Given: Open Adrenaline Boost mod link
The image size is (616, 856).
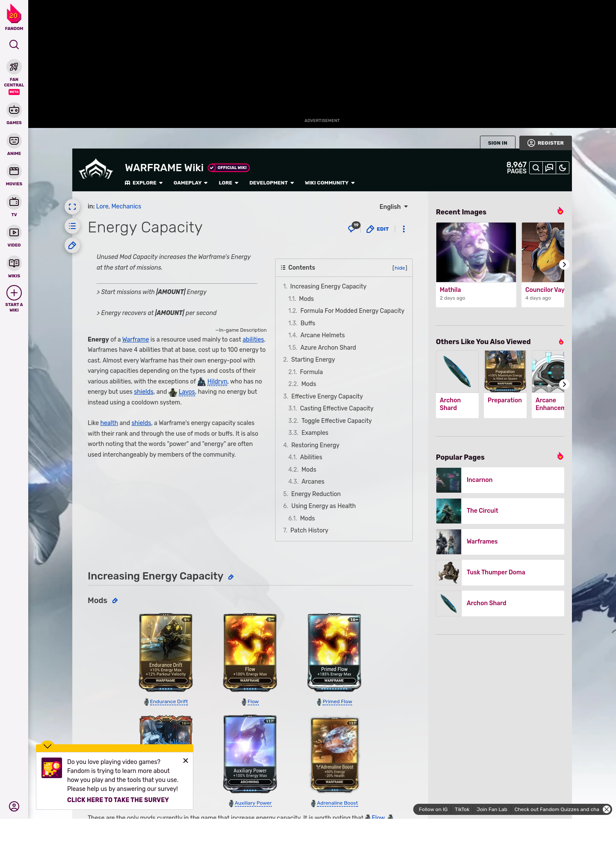Looking at the screenshot, I should click(338, 803).
